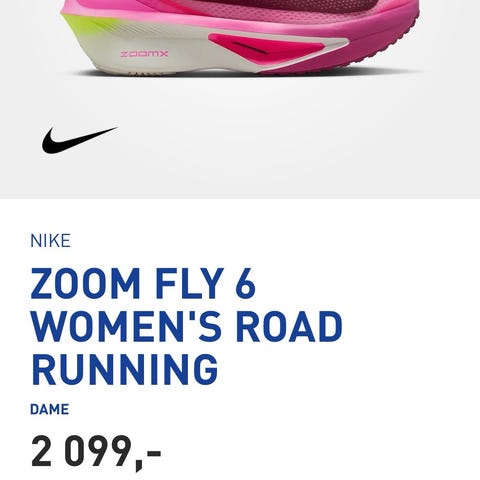The height and width of the screenshot is (480, 480).
Task: Click the black Nike swoosh logo
Action: [x=79, y=140]
